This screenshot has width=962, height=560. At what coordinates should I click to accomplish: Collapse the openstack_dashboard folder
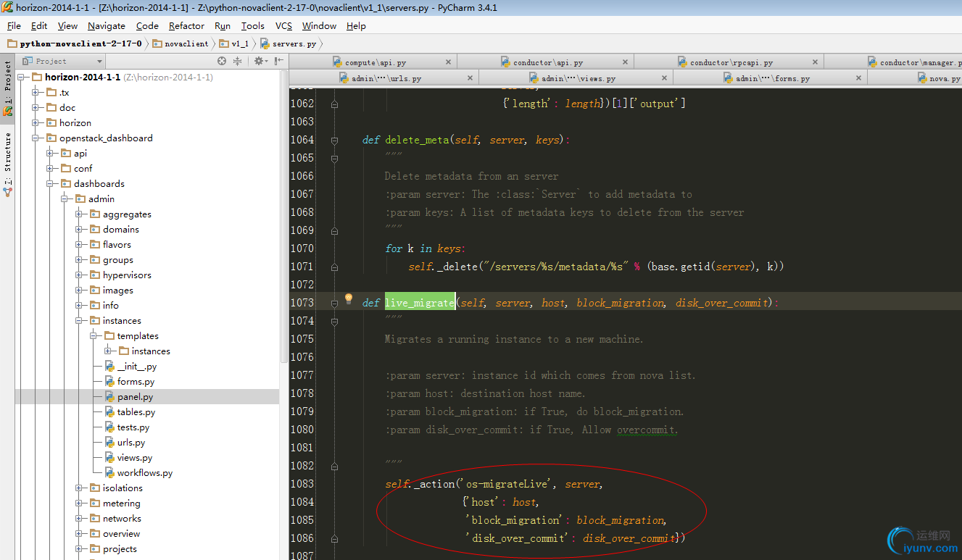(36, 138)
